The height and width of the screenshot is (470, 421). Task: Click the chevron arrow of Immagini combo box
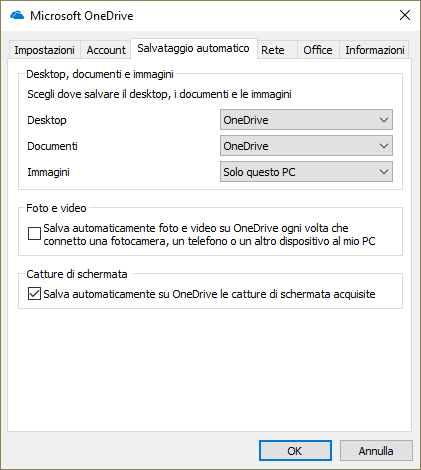point(384,172)
